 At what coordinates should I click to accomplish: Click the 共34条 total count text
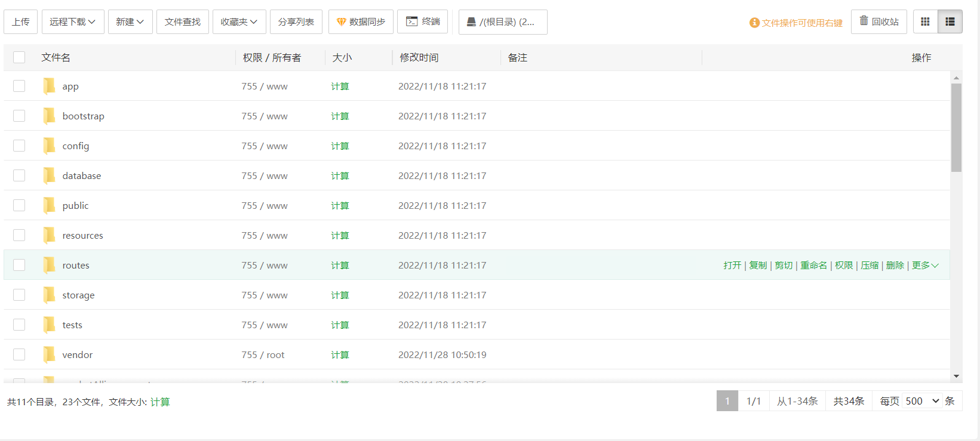[x=849, y=401]
